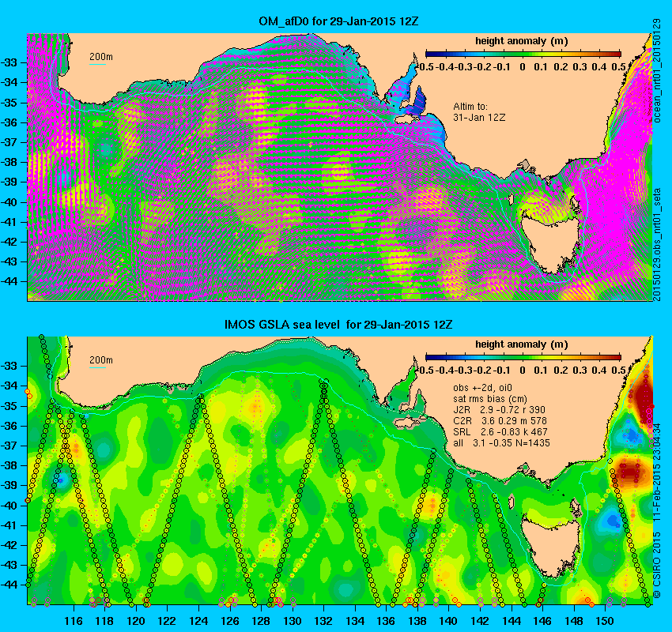
Task: Click the "C2R 3.6 0.29 m 578" stats row
Action: [x=500, y=421]
